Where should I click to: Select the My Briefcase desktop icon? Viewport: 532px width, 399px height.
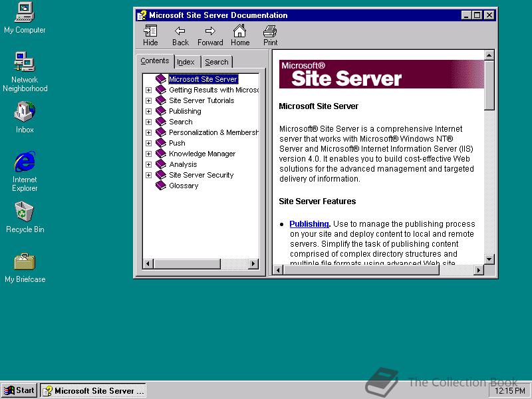point(25,268)
